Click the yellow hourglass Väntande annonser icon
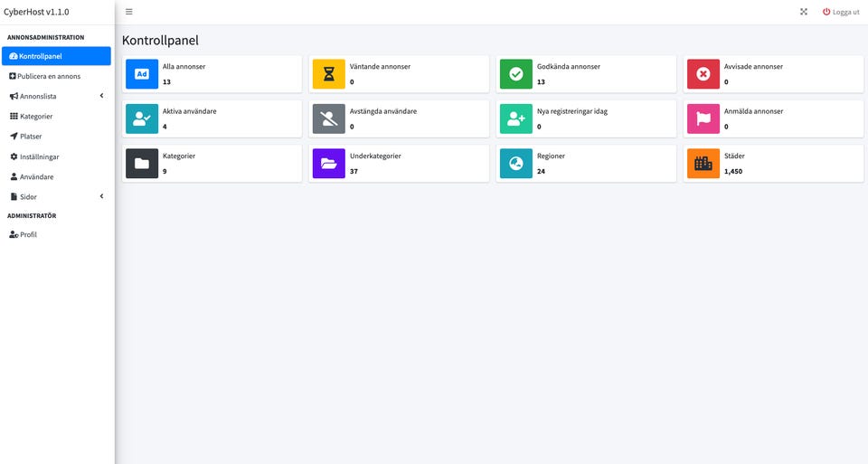The image size is (868, 464). tap(329, 74)
